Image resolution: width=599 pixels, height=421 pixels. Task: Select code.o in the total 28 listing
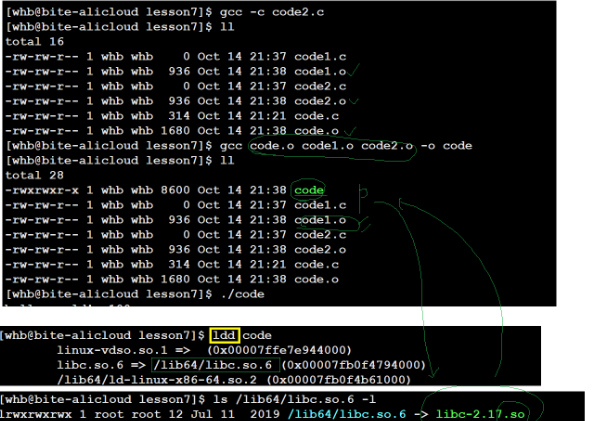point(316,280)
